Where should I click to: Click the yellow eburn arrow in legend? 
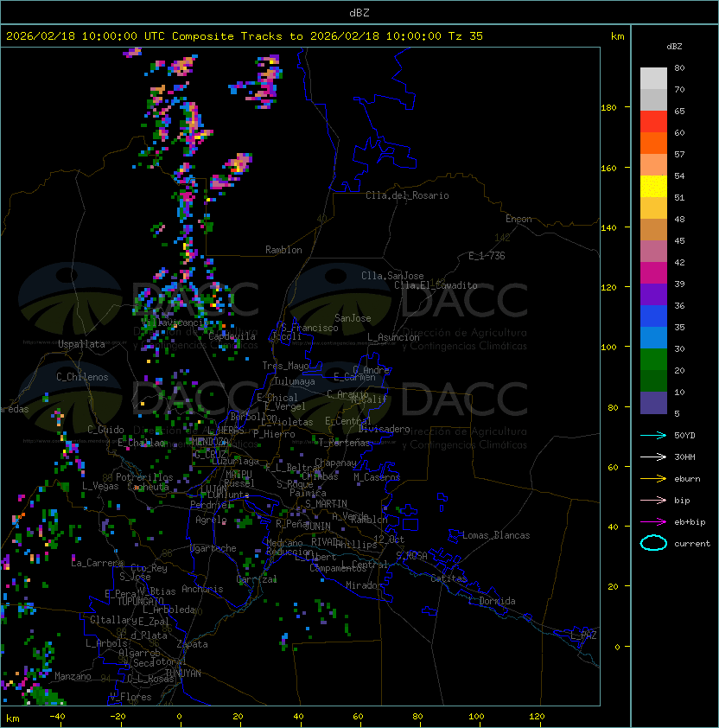coord(653,479)
